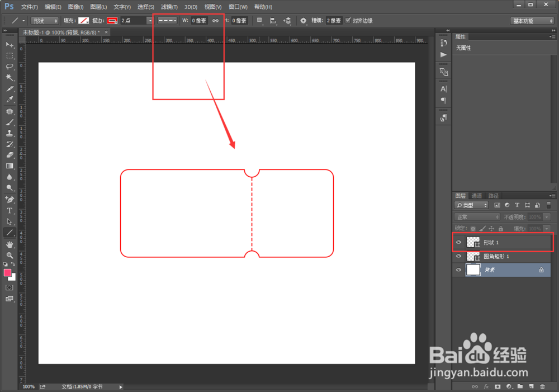Delete the selected layer
This screenshot has height=392, width=559.
(543, 386)
